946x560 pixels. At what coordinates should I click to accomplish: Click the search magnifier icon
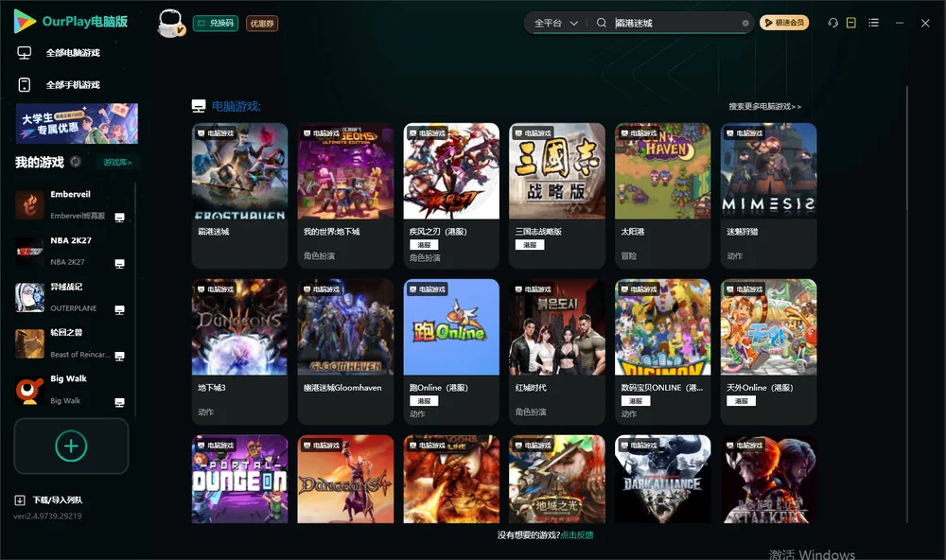pos(602,23)
